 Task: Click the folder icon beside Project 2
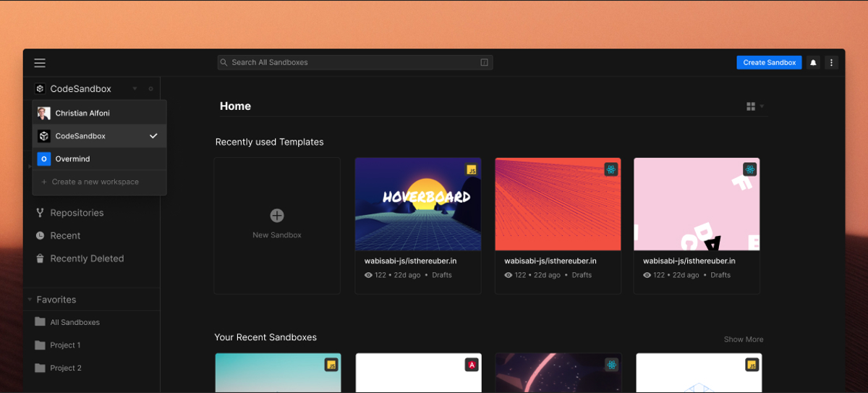tap(40, 368)
